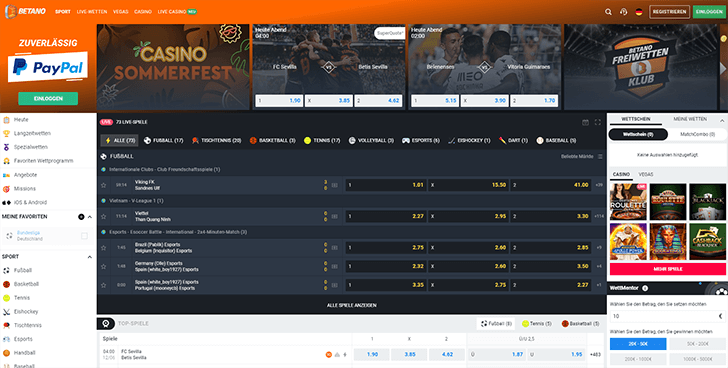This screenshot has width=728, height=368.
Task: Switch to the MatchCombo (0) tab
Action: pyautogui.click(x=697, y=135)
